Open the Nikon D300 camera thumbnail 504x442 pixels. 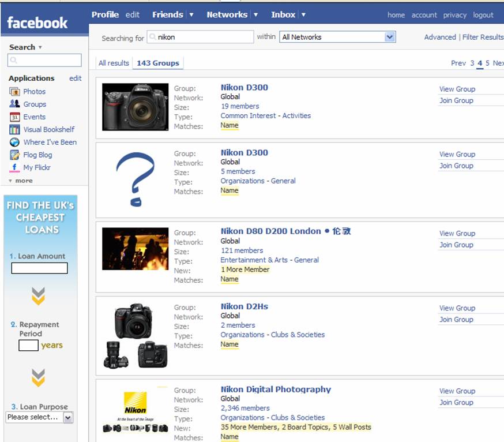136,107
